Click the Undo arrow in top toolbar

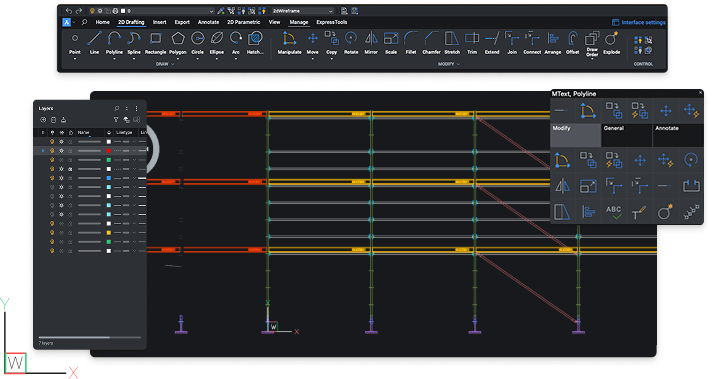[x=69, y=10]
